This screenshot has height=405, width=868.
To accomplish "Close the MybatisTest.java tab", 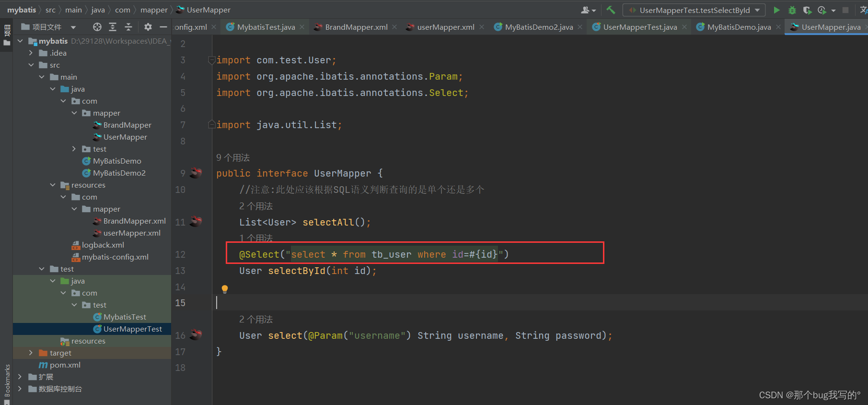I will point(302,27).
